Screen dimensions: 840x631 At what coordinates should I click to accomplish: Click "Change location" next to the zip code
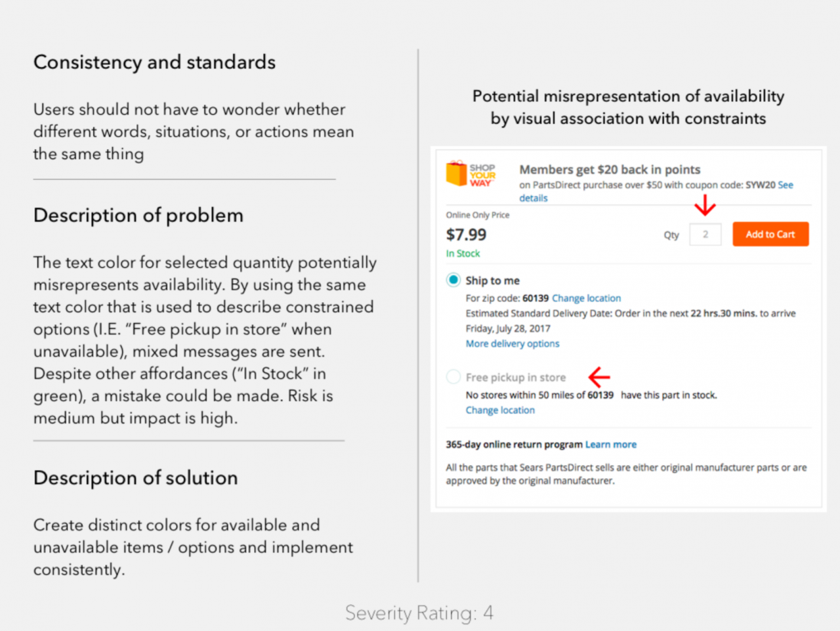(x=586, y=298)
